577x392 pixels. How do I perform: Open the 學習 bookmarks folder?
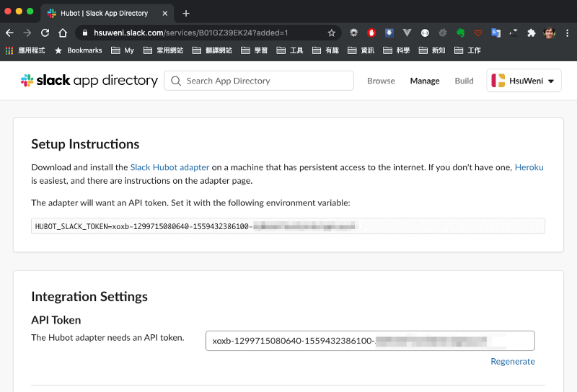(254, 50)
